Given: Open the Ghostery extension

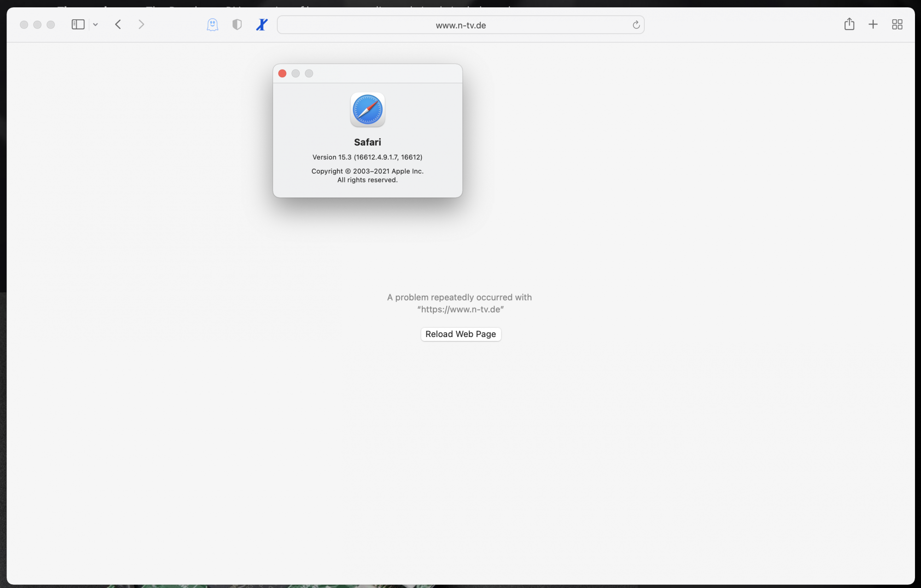Looking at the screenshot, I should coord(212,25).
